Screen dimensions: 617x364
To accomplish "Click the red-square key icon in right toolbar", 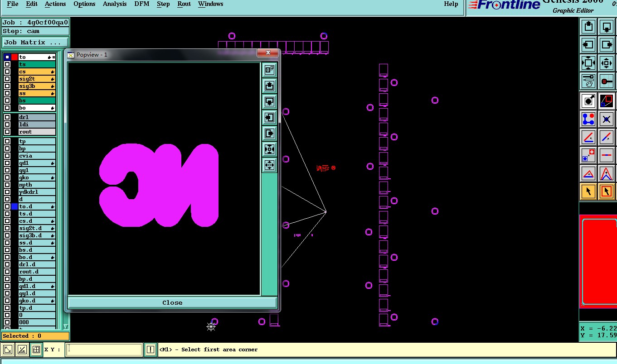I will point(607,81).
